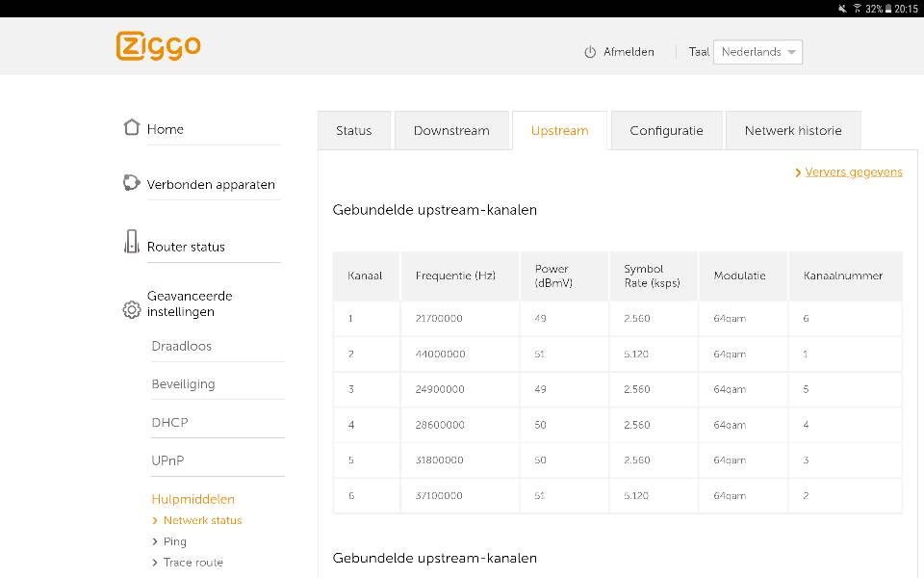Screen dimensions: 924x578
Task: Expand the Trace route chevron
Action: (155, 563)
